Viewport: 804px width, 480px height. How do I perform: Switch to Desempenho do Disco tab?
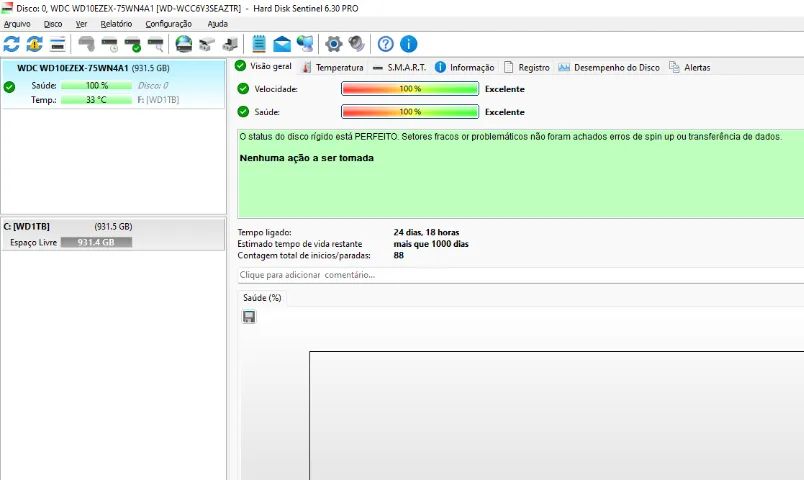(609, 68)
